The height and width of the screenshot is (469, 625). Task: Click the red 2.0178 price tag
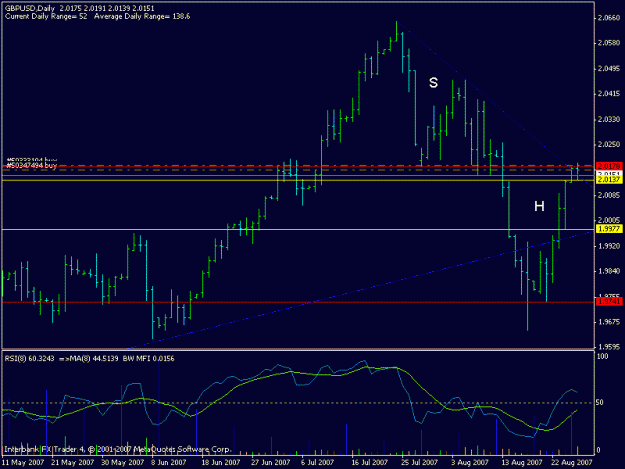[x=609, y=166]
